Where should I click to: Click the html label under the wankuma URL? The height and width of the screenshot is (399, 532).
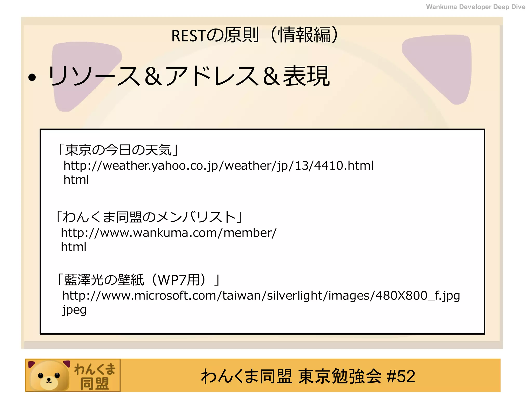click(74, 247)
